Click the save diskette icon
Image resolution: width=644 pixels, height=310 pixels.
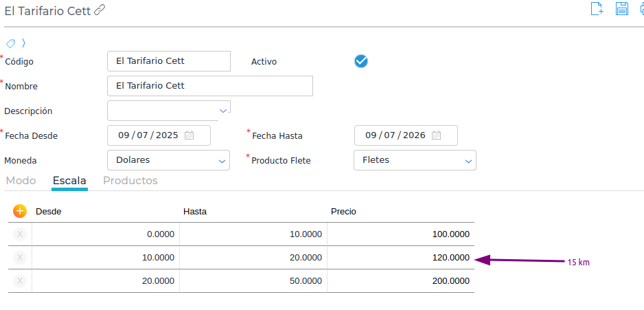pyautogui.click(x=621, y=9)
